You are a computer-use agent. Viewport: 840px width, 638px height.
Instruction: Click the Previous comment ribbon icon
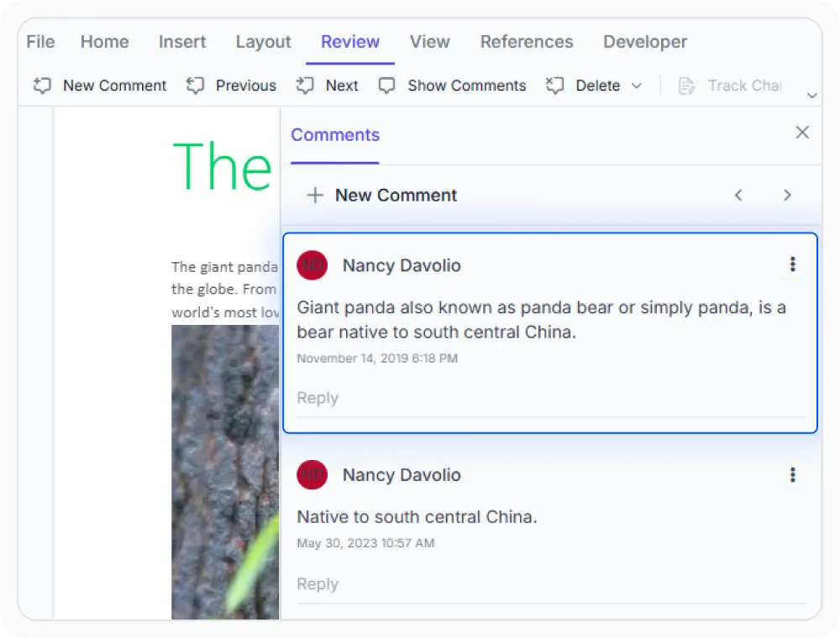pos(195,86)
